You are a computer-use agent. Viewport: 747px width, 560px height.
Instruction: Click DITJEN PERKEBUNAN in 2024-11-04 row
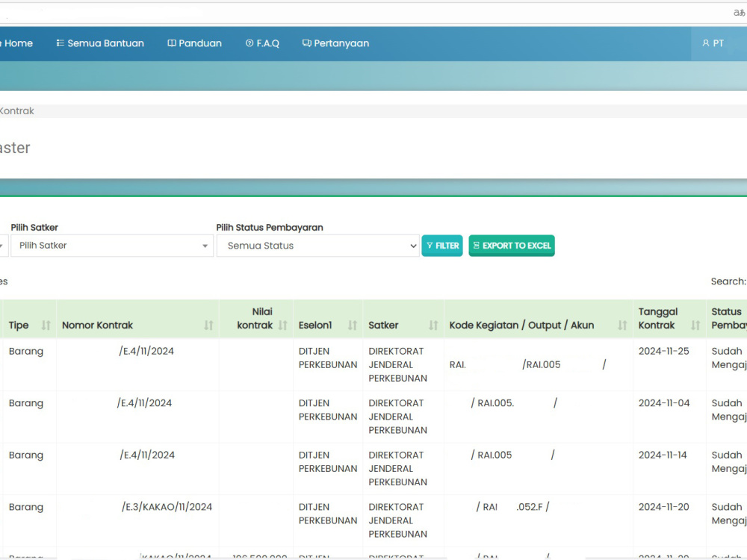pyautogui.click(x=328, y=409)
